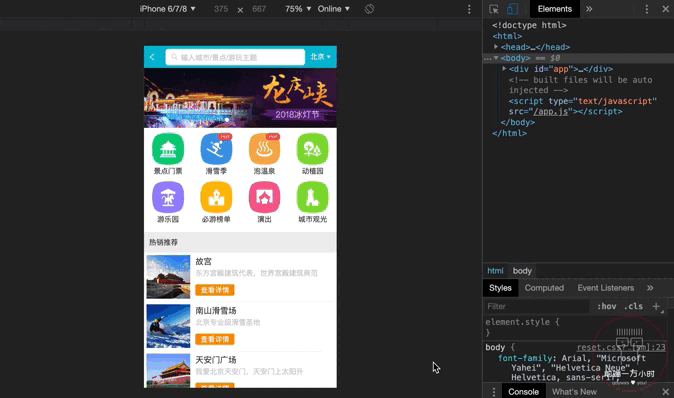Click the width field showing 375
Viewport: 674px width, 398px height.
[x=221, y=9]
